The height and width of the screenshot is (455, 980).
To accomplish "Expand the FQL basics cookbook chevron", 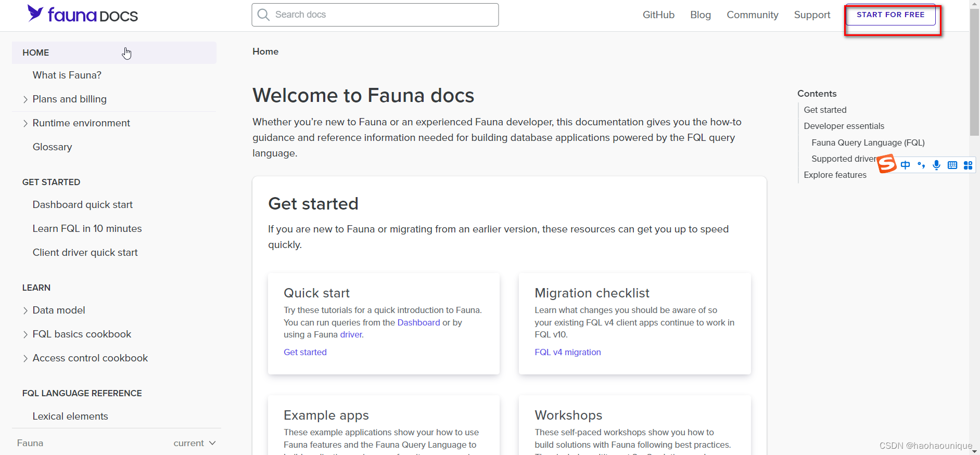I will pos(26,334).
